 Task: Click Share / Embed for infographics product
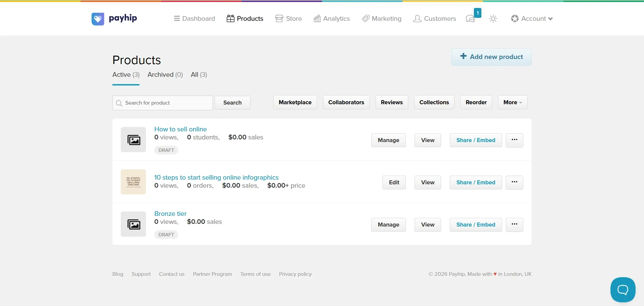tap(476, 182)
